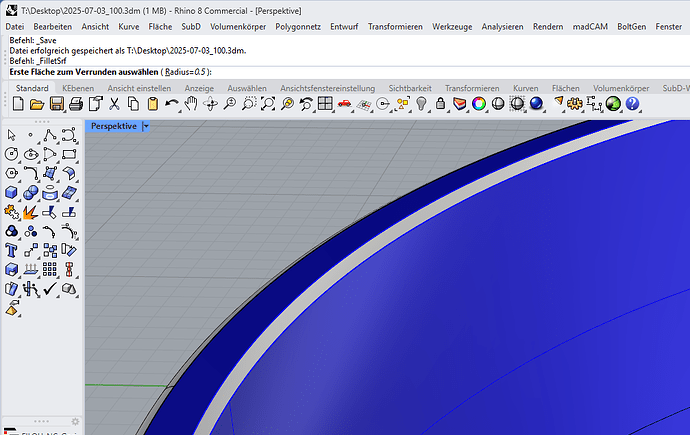Switch to the KEbenen toolbar tab

78,88
